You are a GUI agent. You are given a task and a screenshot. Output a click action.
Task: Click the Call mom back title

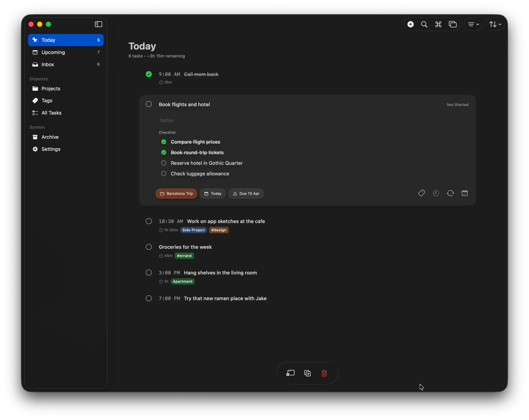click(201, 74)
